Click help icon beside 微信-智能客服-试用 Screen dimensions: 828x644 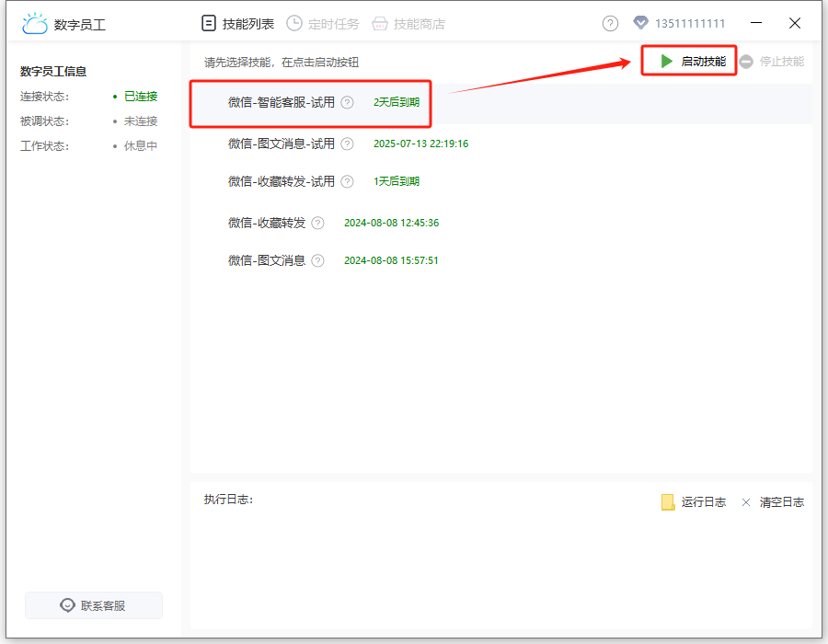pos(347,103)
